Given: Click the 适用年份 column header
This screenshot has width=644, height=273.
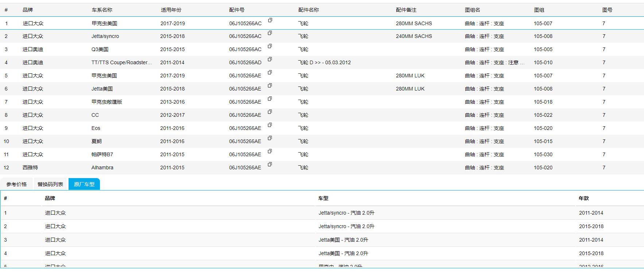Looking at the screenshot, I should [171, 10].
